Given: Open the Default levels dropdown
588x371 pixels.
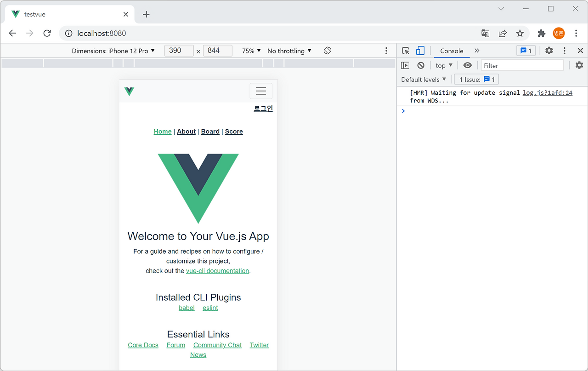Looking at the screenshot, I should coord(423,79).
